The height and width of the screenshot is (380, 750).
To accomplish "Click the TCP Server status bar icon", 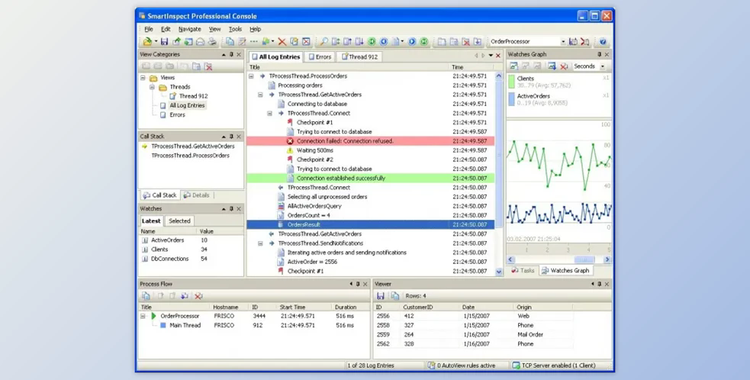I will [516, 365].
